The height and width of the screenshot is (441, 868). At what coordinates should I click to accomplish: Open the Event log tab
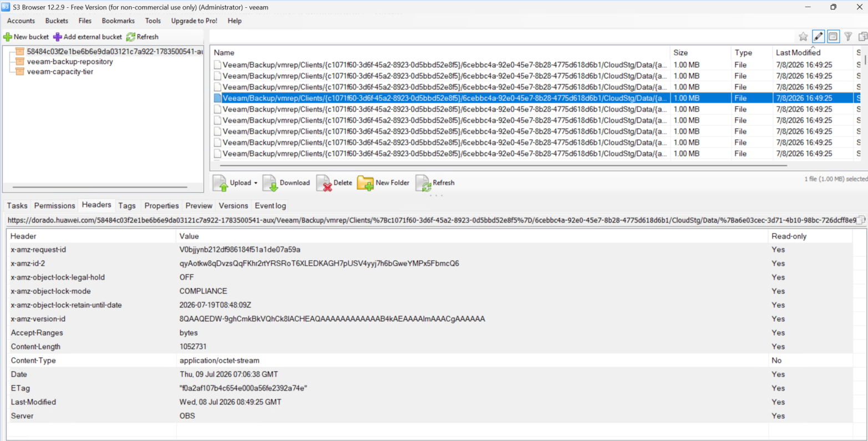271,206
